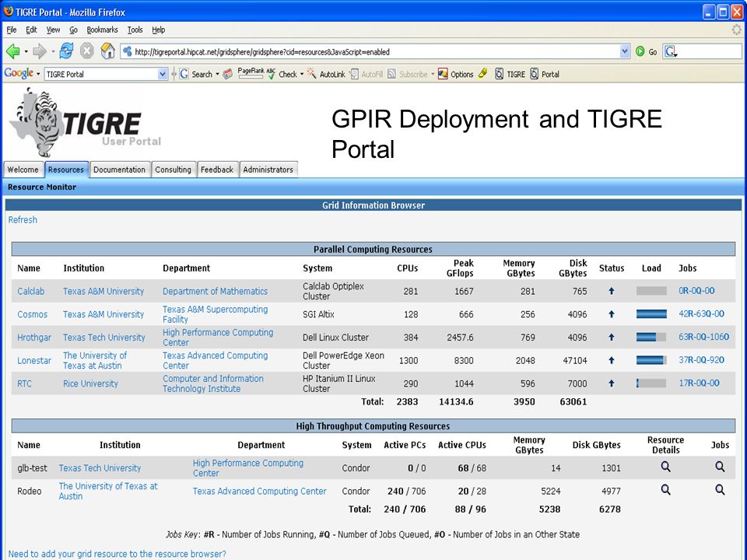Click the Lonestar load bar

[x=651, y=360]
